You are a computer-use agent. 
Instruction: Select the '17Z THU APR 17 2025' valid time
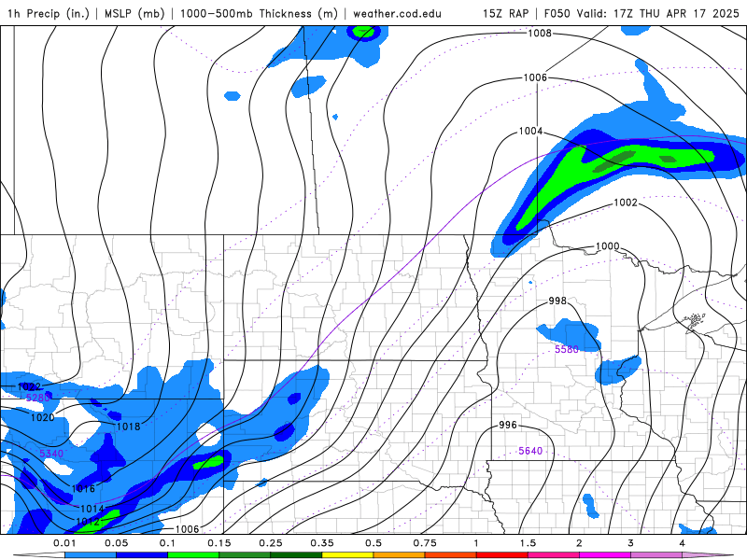pyautogui.click(x=676, y=13)
